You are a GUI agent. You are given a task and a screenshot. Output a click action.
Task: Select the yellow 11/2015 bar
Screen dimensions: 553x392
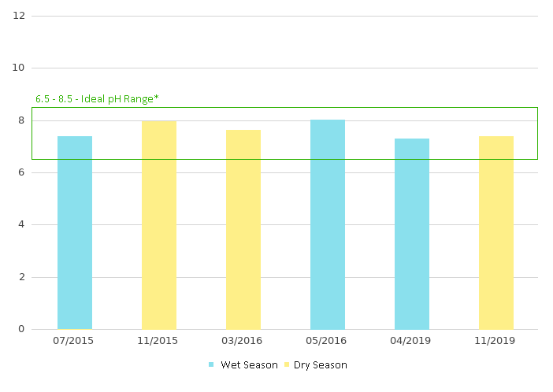tap(159, 224)
